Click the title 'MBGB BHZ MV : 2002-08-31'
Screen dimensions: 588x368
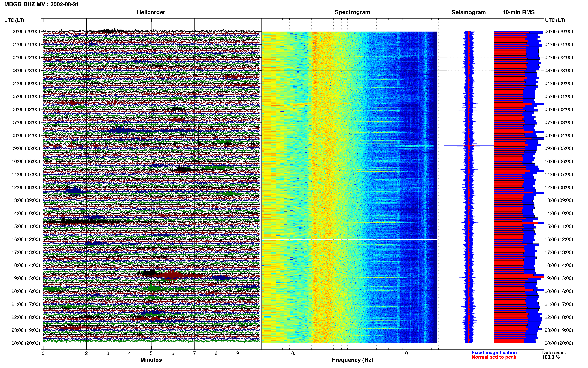[x=42, y=4]
